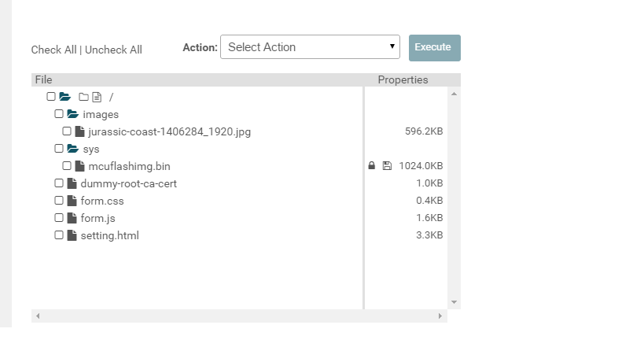Image resolution: width=644 pixels, height=362 pixels.
Task: Select the mcuflashimg.bin checkbox
Action: click(67, 166)
